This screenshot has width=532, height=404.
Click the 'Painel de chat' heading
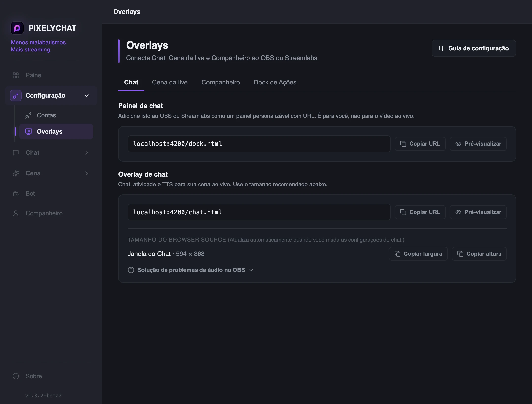click(x=140, y=106)
